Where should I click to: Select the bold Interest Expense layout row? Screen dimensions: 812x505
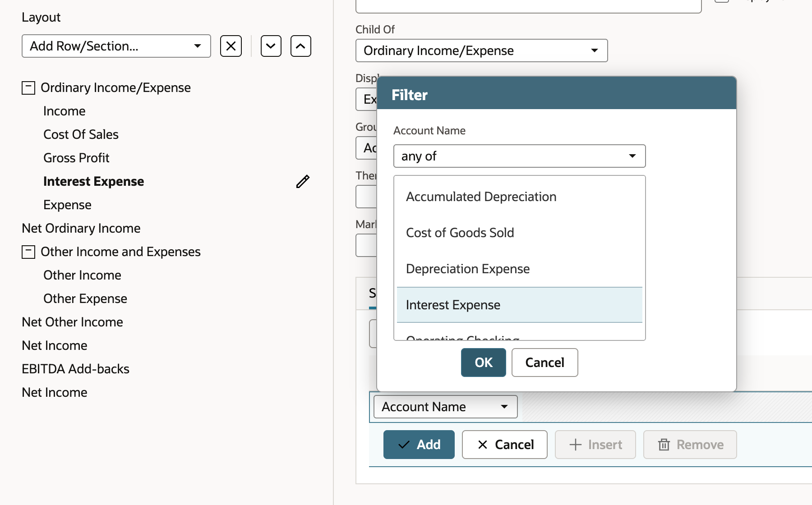(x=93, y=181)
